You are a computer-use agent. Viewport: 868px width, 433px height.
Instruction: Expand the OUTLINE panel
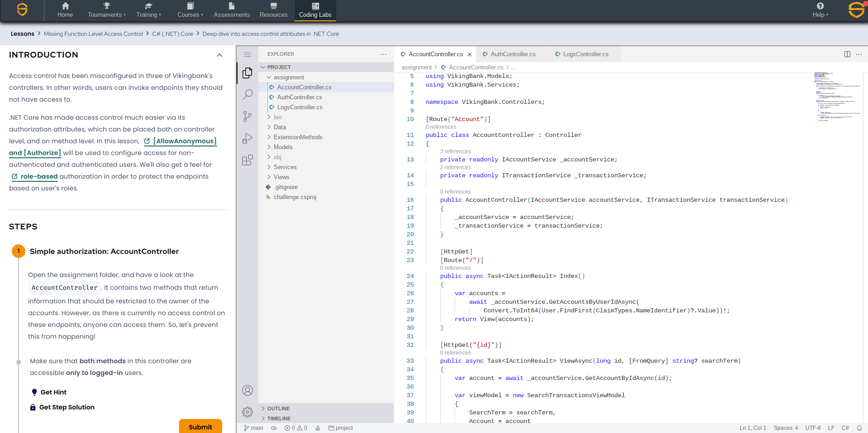tap(278, 409)
